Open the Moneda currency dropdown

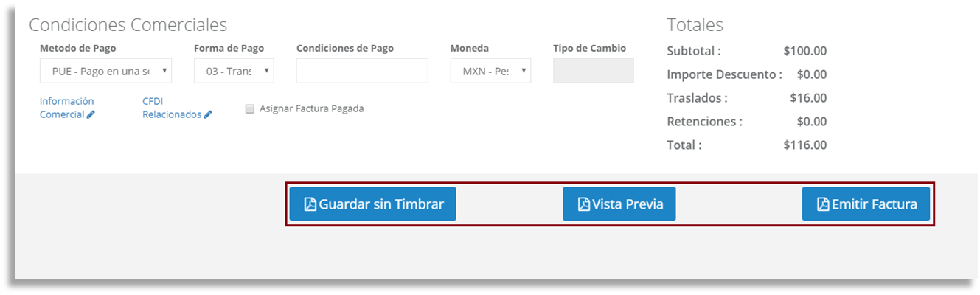(490, 71)
